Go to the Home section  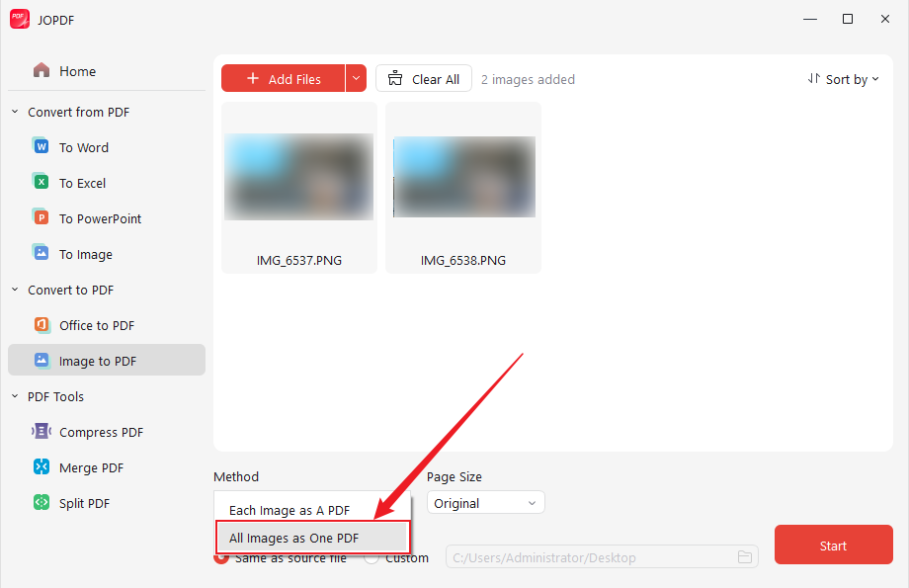(79, 70)
